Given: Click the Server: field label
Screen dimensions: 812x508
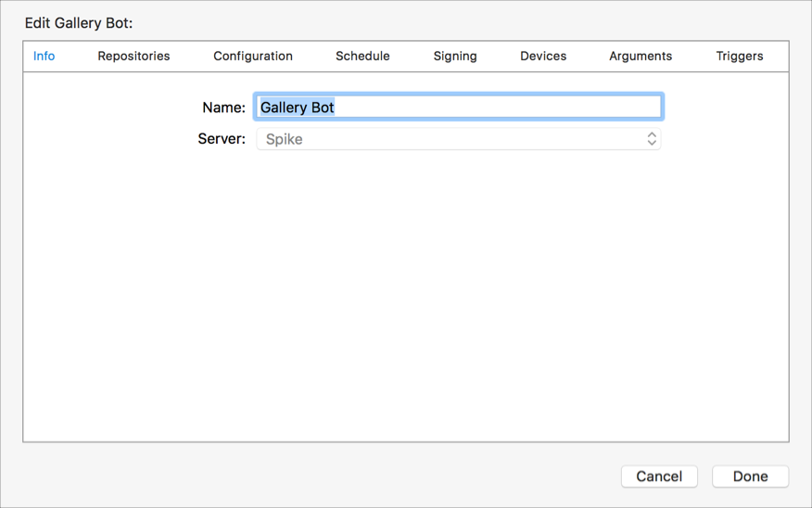Looking at the screenshot, I should [222, 139].
